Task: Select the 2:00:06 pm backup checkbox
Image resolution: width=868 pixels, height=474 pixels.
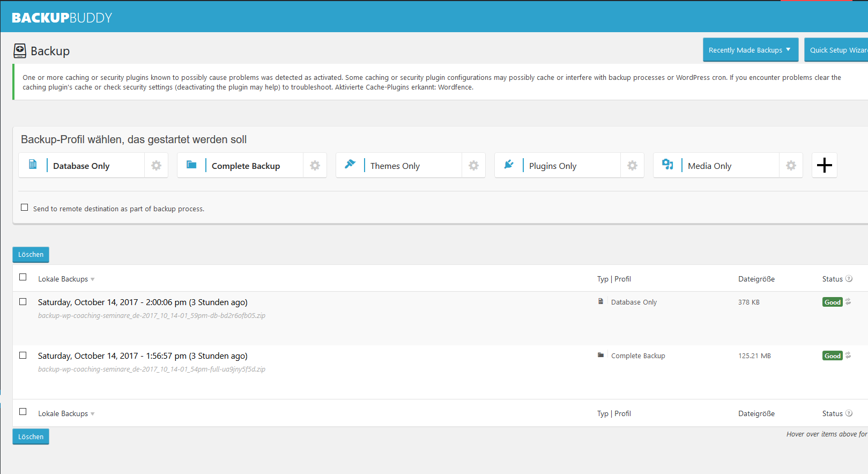Action: (x=23, y=302)
